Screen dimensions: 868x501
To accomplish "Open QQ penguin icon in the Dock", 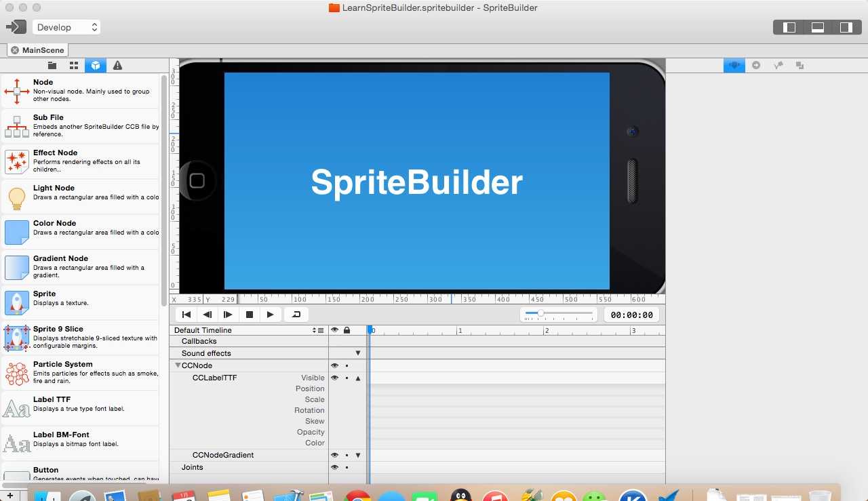I will click(x=461, y=496).
